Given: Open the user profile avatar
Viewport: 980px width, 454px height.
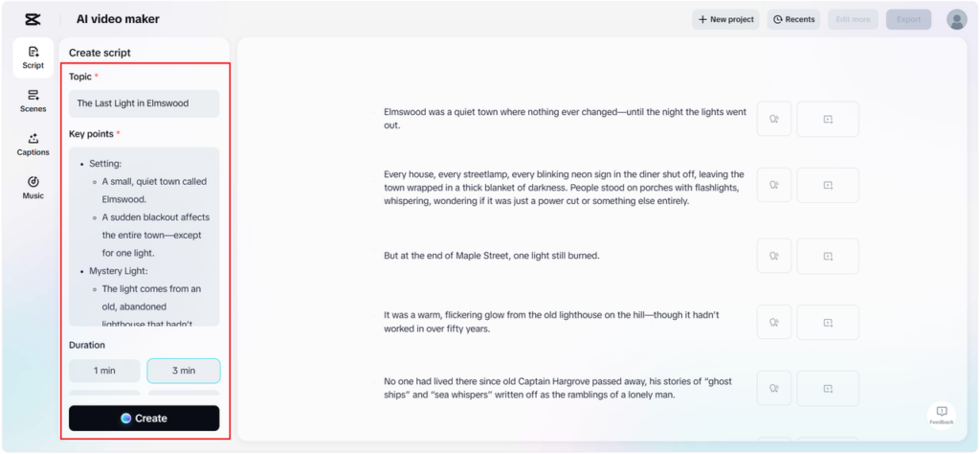Looking at the screenshot, I should tap(956, 19).
